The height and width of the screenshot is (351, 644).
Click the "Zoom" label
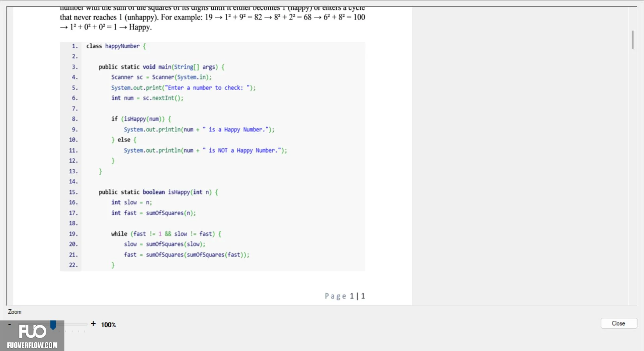[14, 312]
